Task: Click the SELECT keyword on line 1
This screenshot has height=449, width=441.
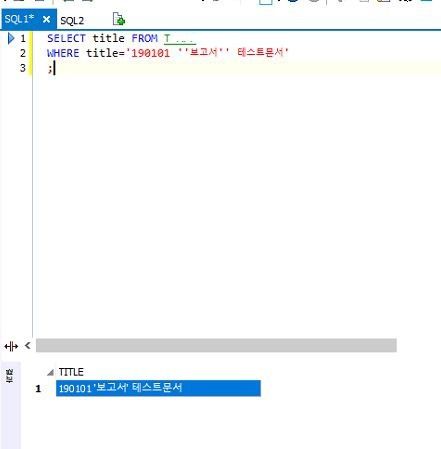Action: click(x=66, y=38)
